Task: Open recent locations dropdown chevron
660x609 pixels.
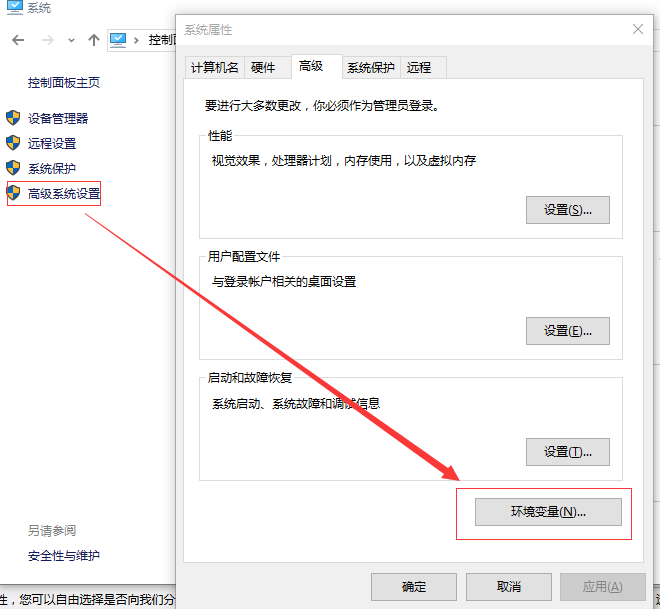Action: [71, 40]
